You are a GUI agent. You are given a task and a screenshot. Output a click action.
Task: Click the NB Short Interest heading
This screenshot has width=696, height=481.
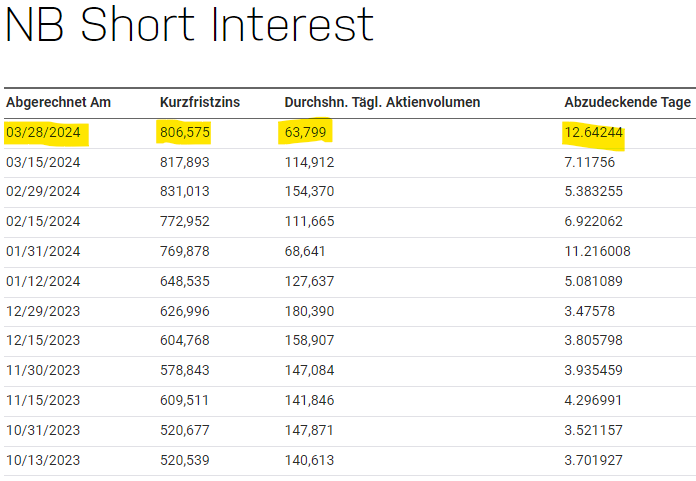(x=190, y=26)
